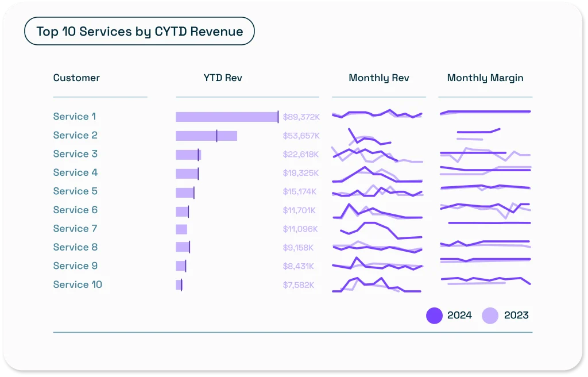Click the Top 10 Services by CYTD Revenue title
This screenshot has height=377, width=588.
click(x=140, y=32)
